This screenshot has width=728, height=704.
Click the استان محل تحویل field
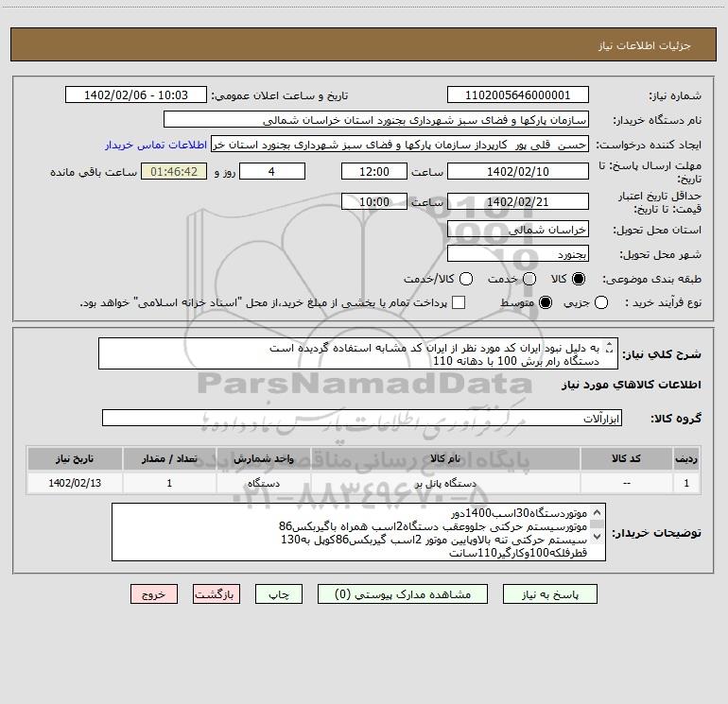[x=518, y=230]
